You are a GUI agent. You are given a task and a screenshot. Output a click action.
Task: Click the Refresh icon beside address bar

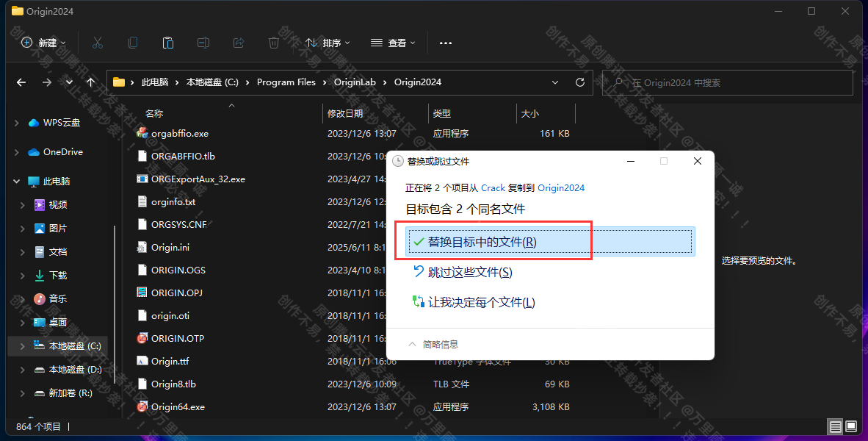580,82
